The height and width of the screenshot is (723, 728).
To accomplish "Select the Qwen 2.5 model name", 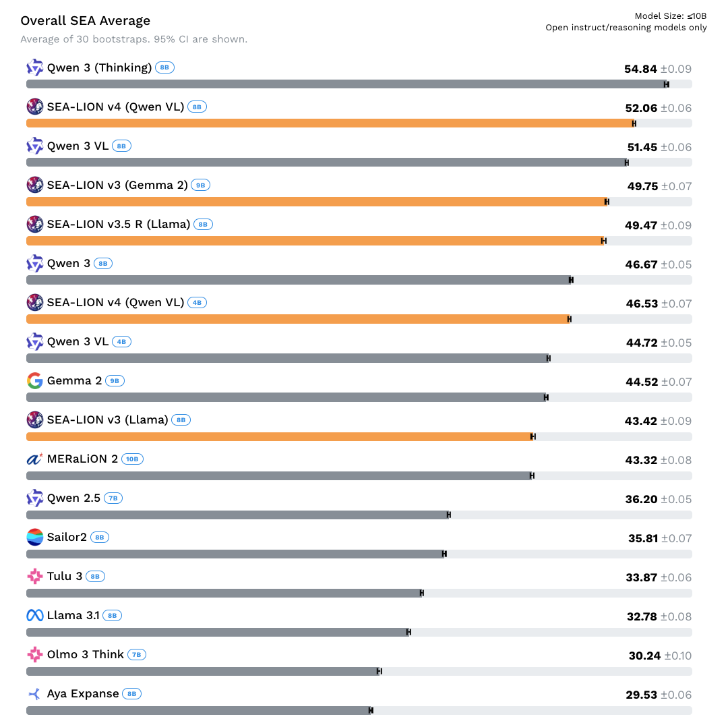I will pyautogui.click(x=73, y=498).
